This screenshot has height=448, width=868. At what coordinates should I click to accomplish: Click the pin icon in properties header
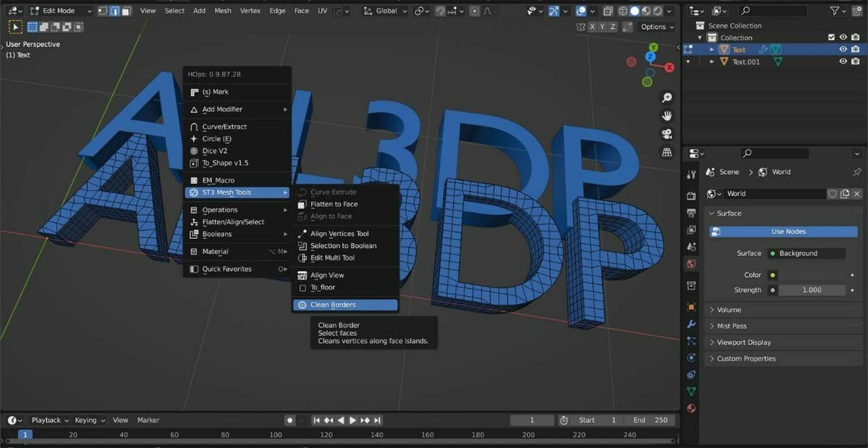point(857,172)
